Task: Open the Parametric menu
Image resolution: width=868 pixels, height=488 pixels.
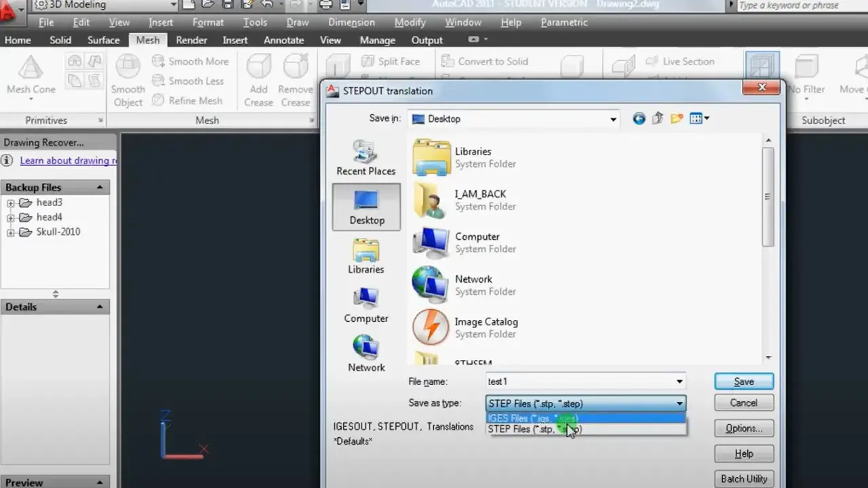Action: tap(564, 22)
